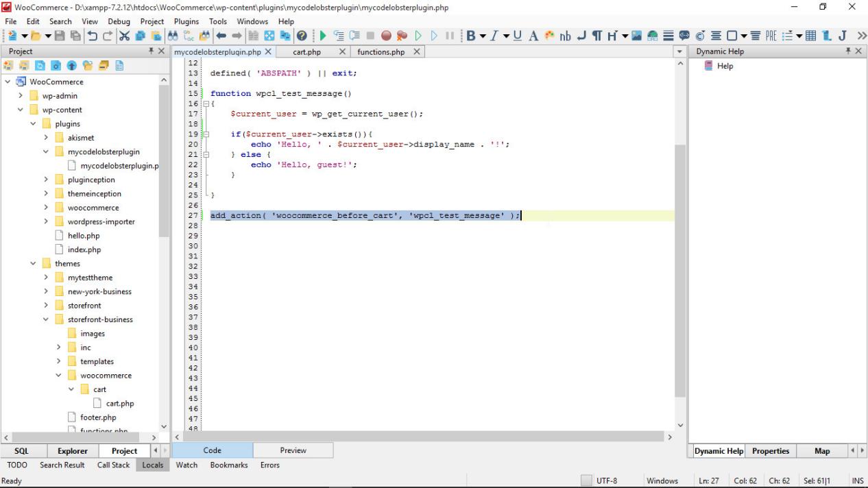Open the Errors bottom tab
Screen dimensions: 868x488
(269, 465)
